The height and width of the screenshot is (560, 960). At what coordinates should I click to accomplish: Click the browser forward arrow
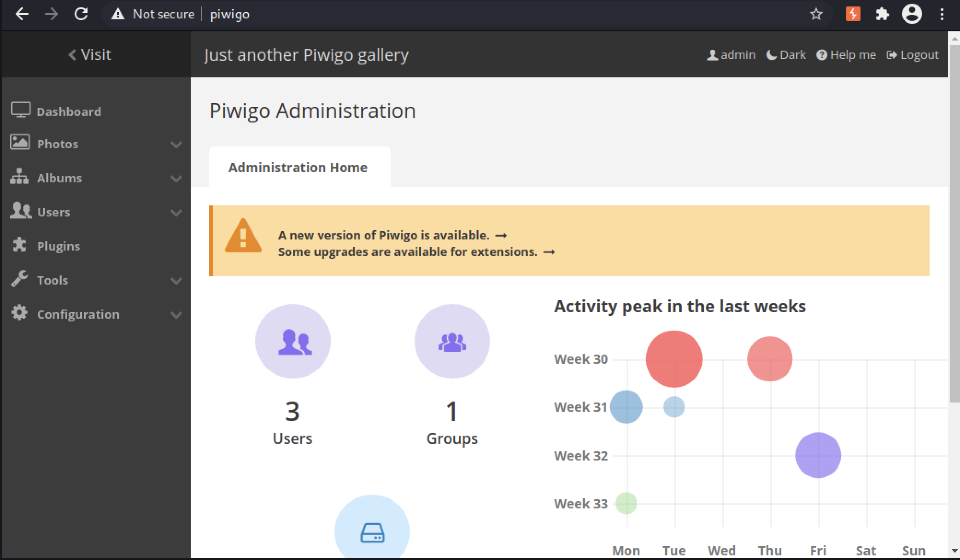(52, 14)
